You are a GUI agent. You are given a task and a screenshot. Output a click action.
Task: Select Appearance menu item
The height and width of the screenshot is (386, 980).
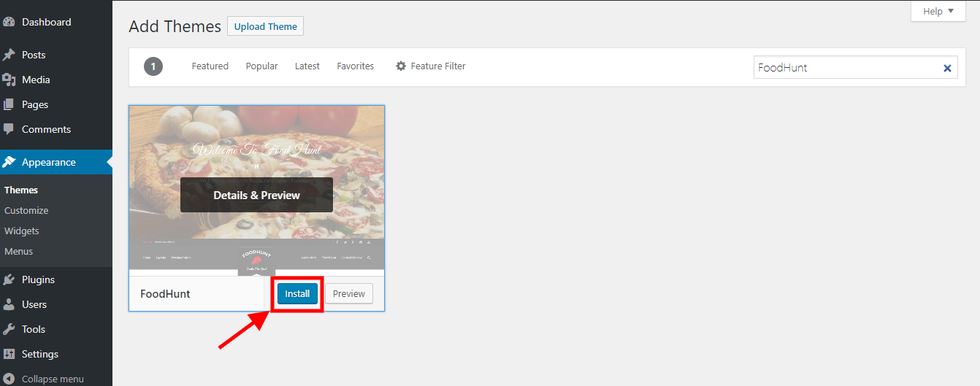pyautogui.click(x=56, y=162)
